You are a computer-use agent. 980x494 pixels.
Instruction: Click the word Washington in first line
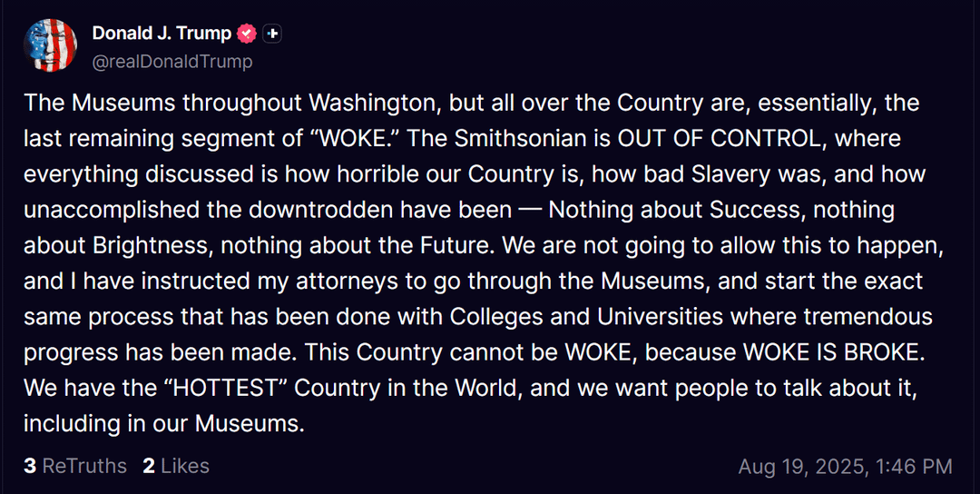(379, 103)
